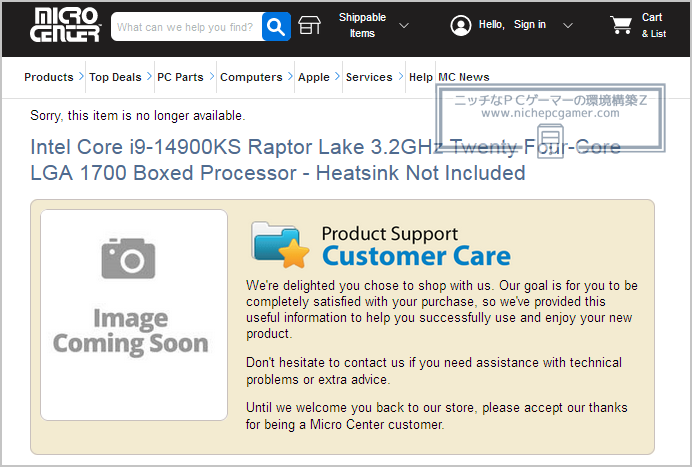The image size is (692, 467).
Task: Click the Customer Care folder star icon
Action: (x=280, y=245)
